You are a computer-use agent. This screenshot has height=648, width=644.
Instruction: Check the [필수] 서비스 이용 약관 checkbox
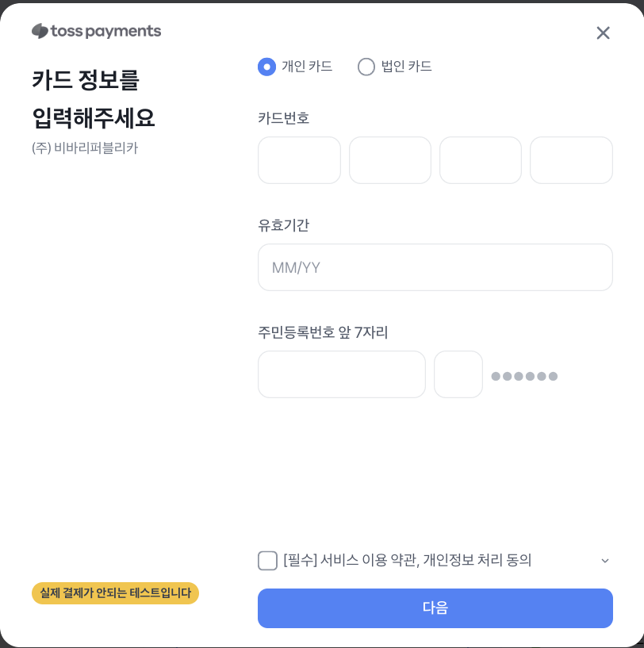(267, 561)
